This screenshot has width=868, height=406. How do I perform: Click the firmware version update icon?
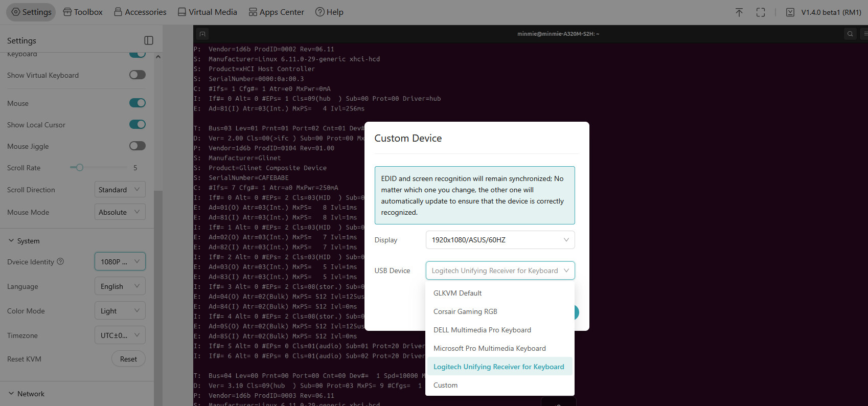point(790,12)
